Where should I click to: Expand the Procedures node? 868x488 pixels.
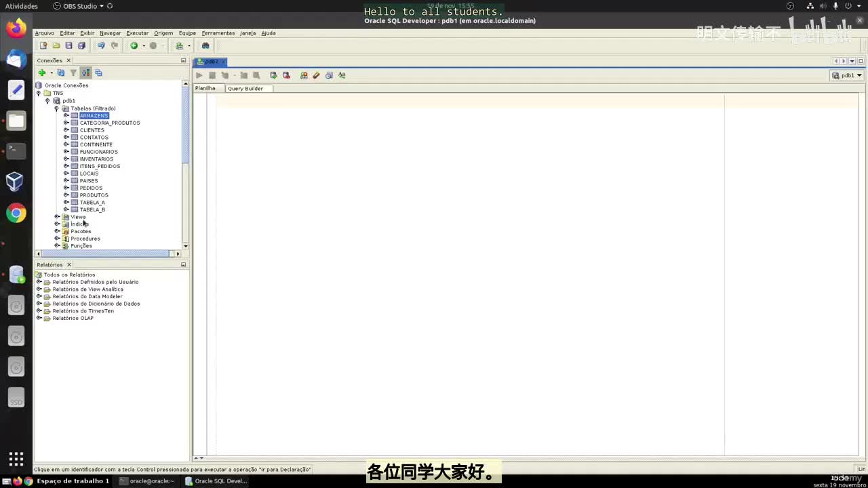57,239
